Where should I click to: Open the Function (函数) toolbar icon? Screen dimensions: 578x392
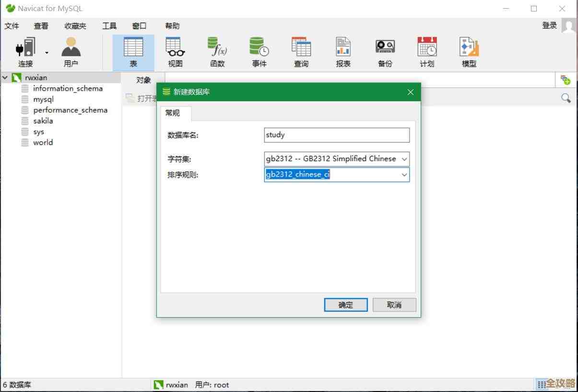tap(217, 53)
